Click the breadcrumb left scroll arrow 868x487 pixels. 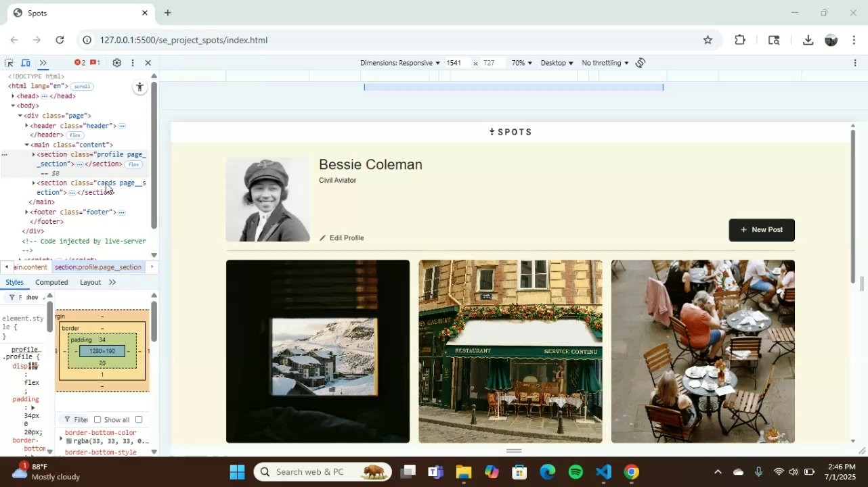click(x=6, y=267)
